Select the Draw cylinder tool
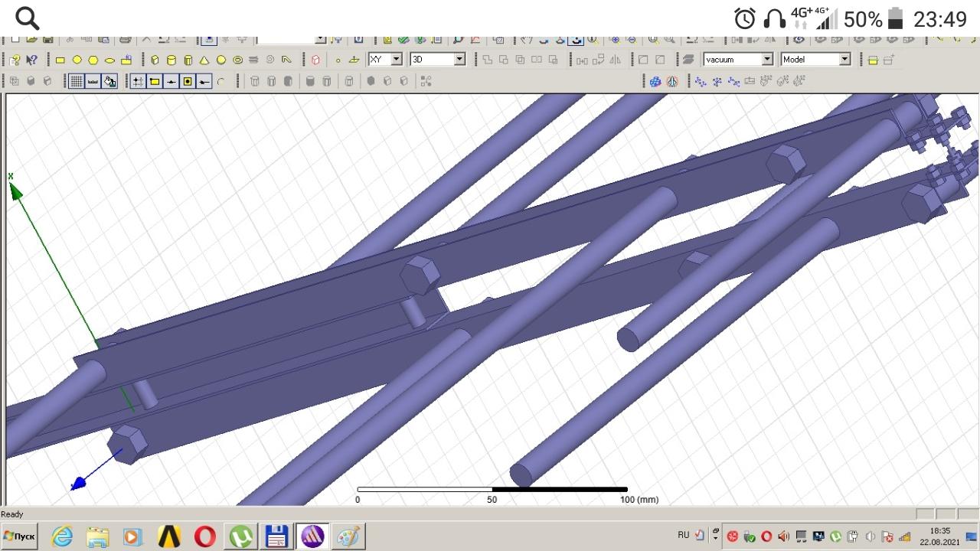Viewport: 980px width, 551px height. tap(171, 60)
